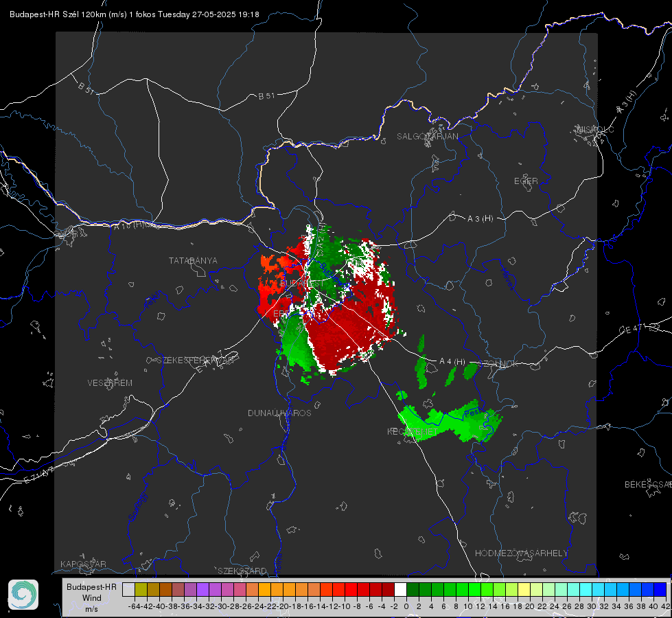The height and width of the screenshot is (618, 672).
Task: Select the dark green swatch between 0 and 2
Action: 413,589
